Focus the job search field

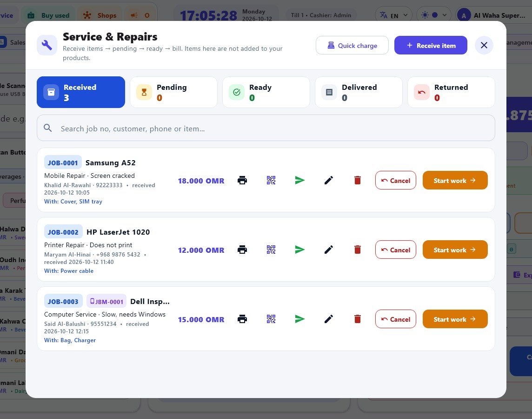pos(266,128)
